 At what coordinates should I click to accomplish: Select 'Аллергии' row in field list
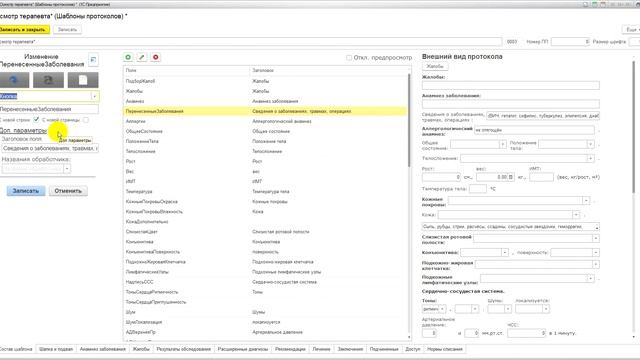click(x=265, y=121)
